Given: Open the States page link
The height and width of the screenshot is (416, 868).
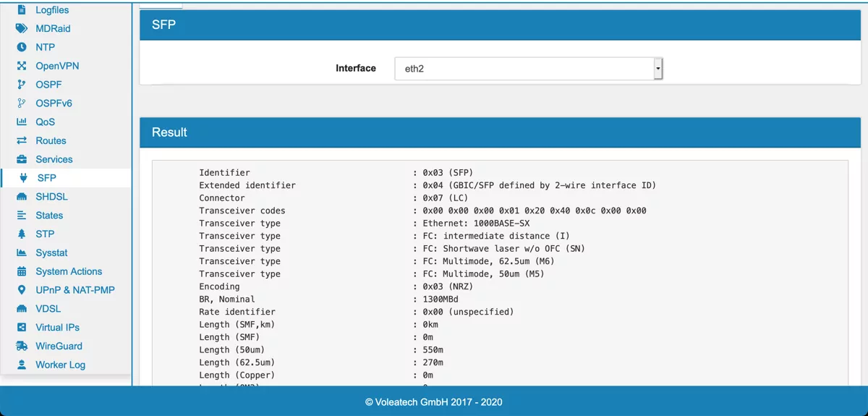Looking at the screenshot, I should (49, 216).
